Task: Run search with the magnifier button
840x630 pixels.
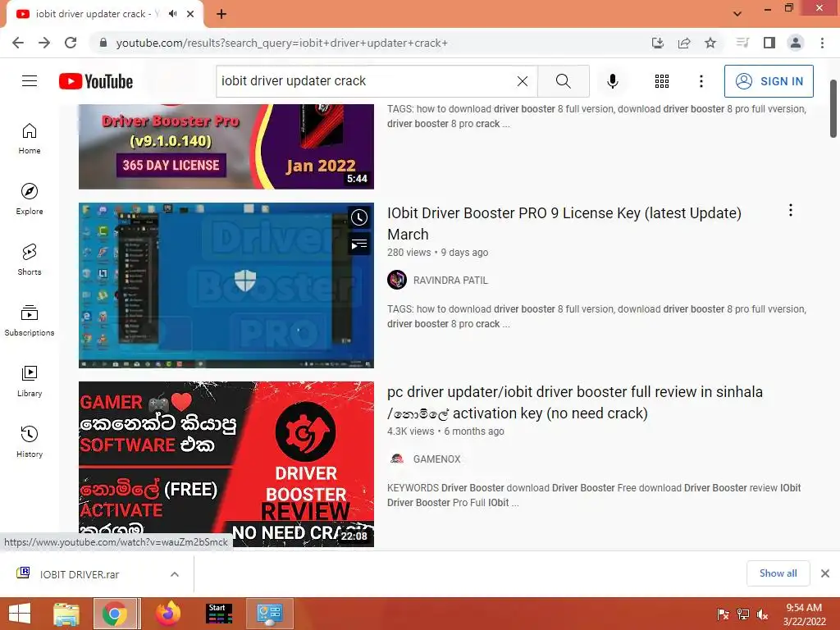Action: (563, 81)
